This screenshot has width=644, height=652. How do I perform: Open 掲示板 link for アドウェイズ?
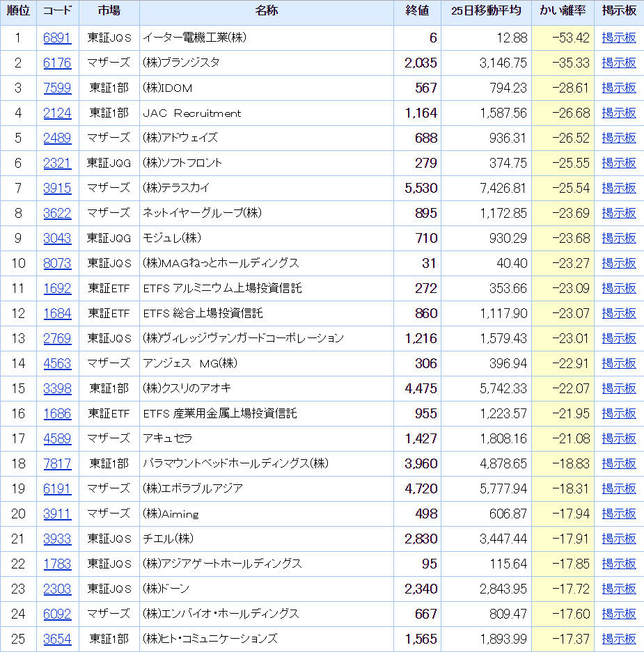click(x=619, y=138)
